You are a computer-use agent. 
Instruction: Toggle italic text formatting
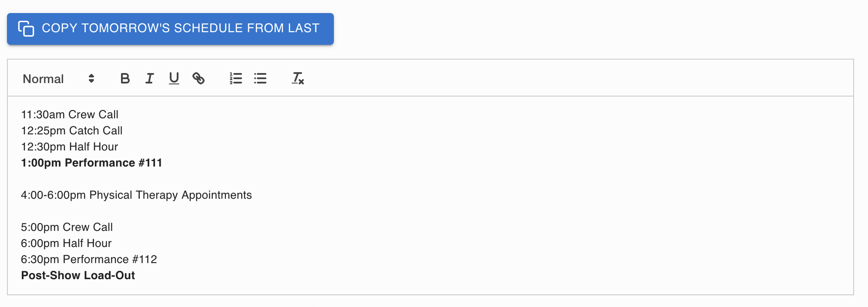click(x=149, y=78)
